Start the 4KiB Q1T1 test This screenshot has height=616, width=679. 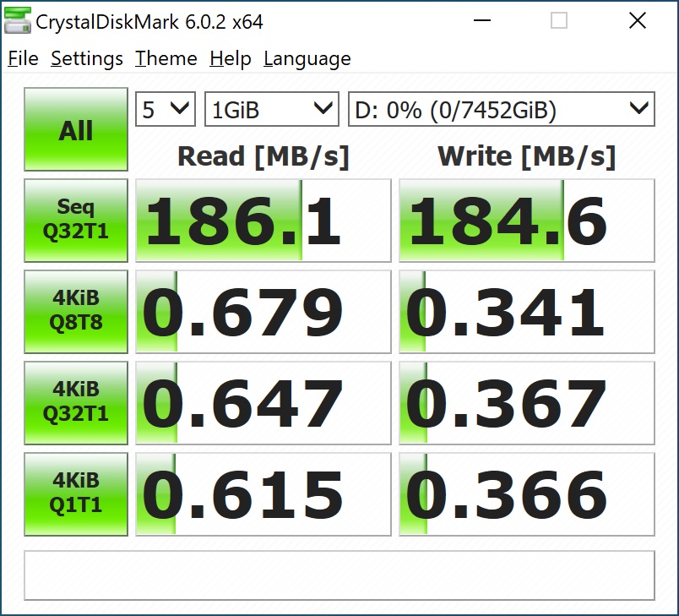point(76,494)
